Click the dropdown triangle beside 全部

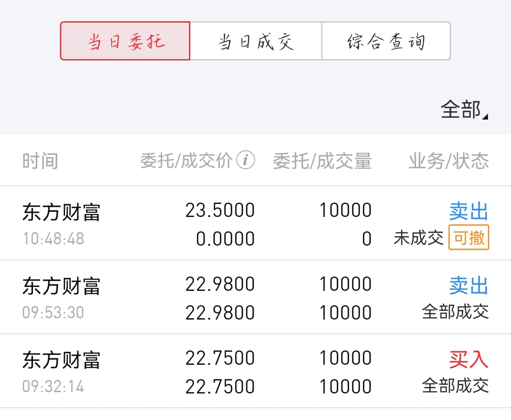[x=485, y=117]
